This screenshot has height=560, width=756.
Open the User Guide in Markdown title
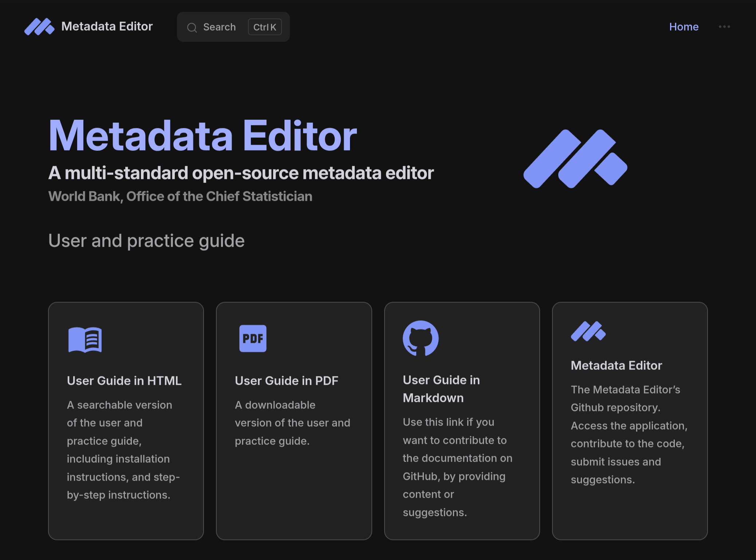pos(441,389)
